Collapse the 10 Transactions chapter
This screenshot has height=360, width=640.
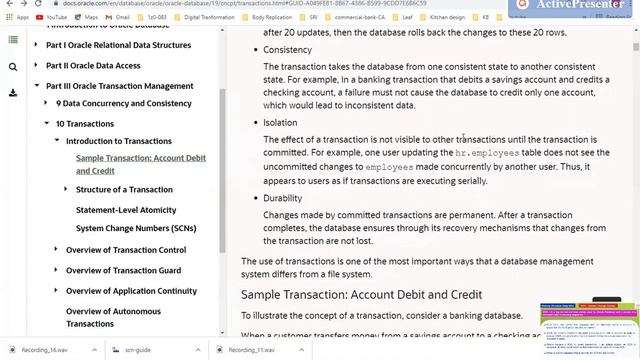47,123
